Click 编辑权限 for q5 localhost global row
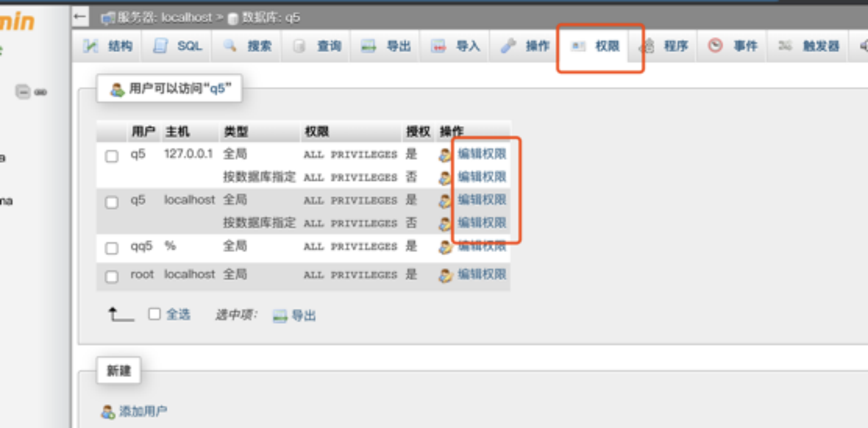This screenshot has height=428, width=868. pyautogui.click(x=482, y=200)
